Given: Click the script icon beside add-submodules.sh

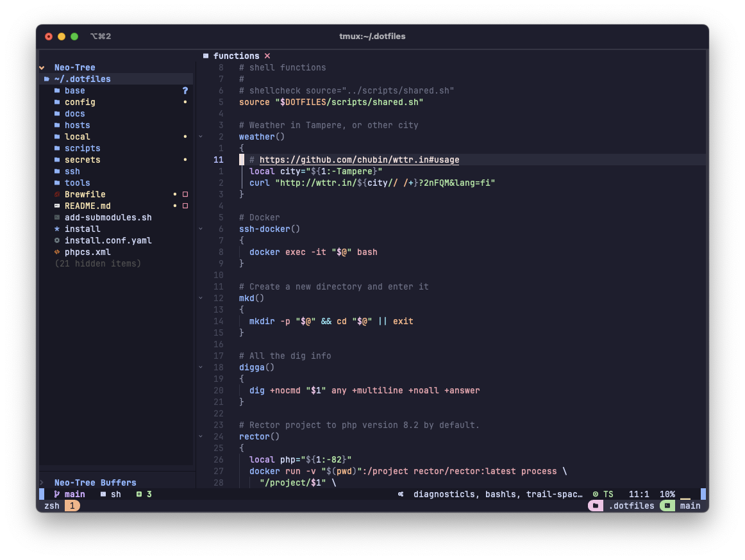Looking at the screenshot, I should coord(56,217).
